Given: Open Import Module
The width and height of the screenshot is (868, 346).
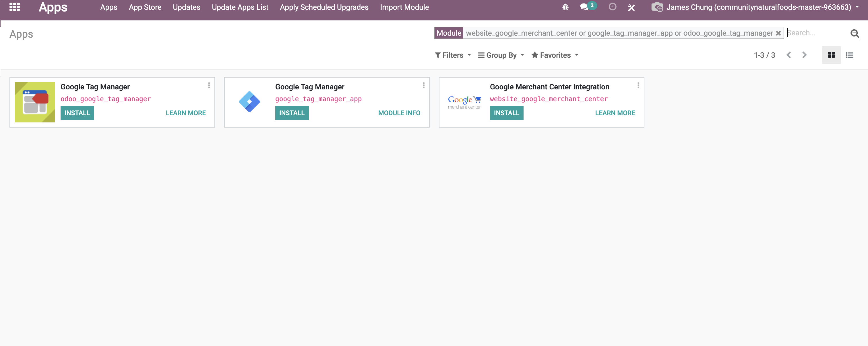Looking at the screenshot, I should (x=404, y=7).
